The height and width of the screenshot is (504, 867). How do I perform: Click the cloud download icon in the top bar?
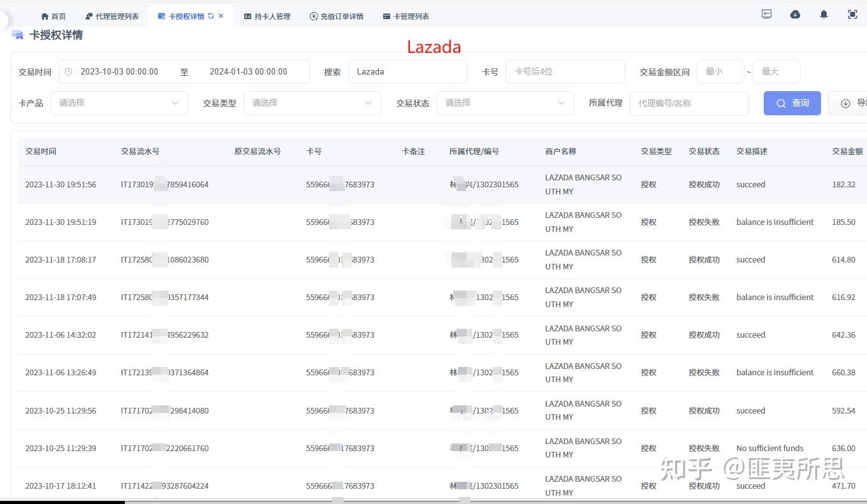coord(795,14)
